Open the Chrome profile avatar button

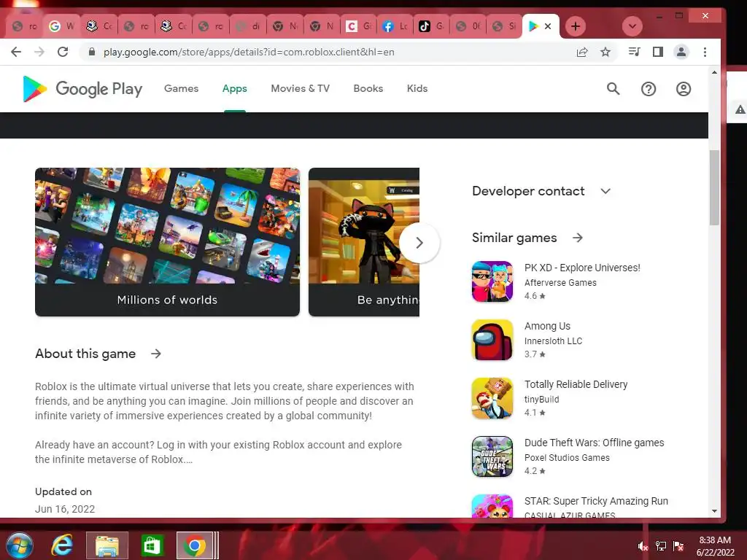[x=681, y=52]
